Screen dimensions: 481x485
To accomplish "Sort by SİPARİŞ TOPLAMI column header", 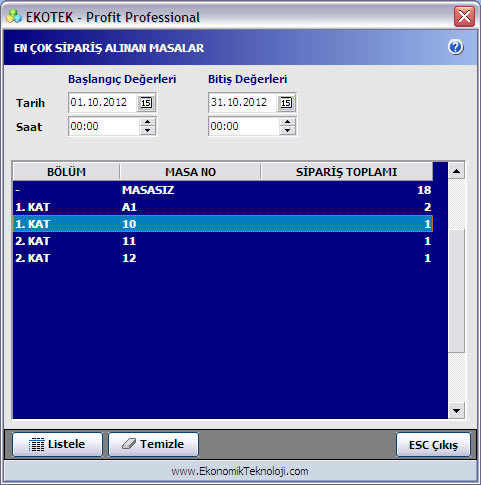I will tap(347, 172).
